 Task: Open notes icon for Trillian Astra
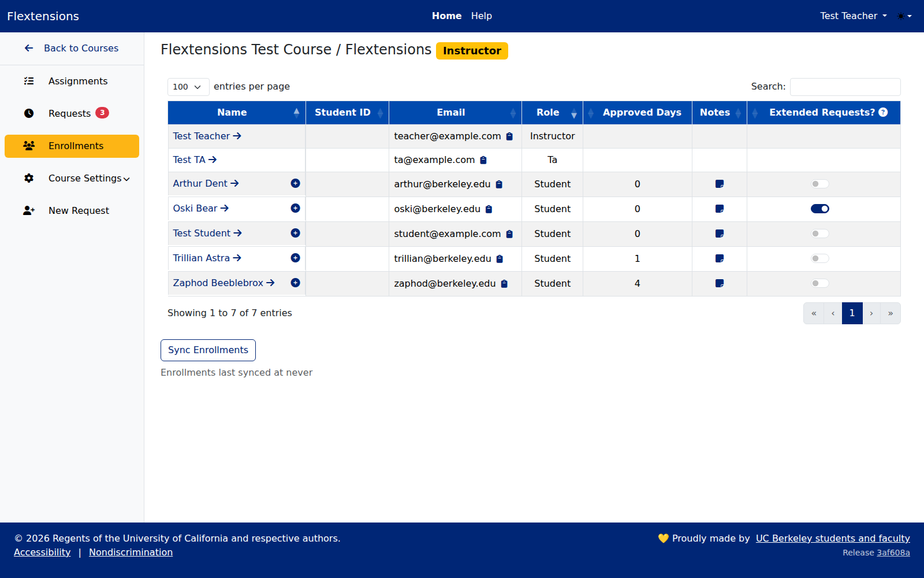pos(720,258)
